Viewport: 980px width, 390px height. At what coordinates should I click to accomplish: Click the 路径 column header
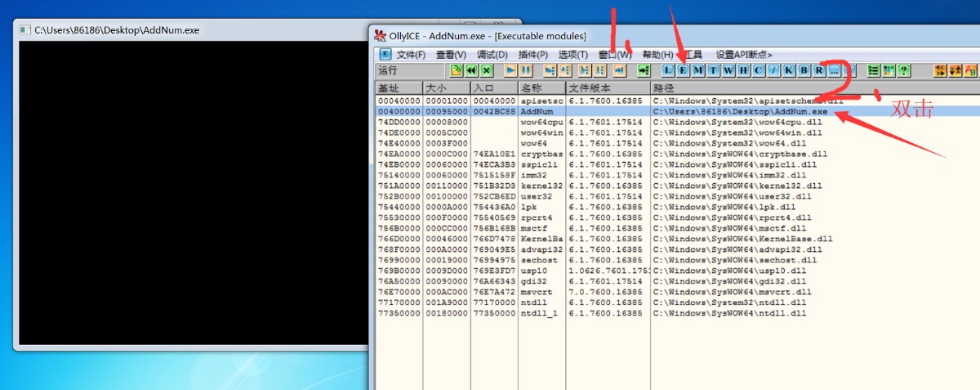(815, 87)
